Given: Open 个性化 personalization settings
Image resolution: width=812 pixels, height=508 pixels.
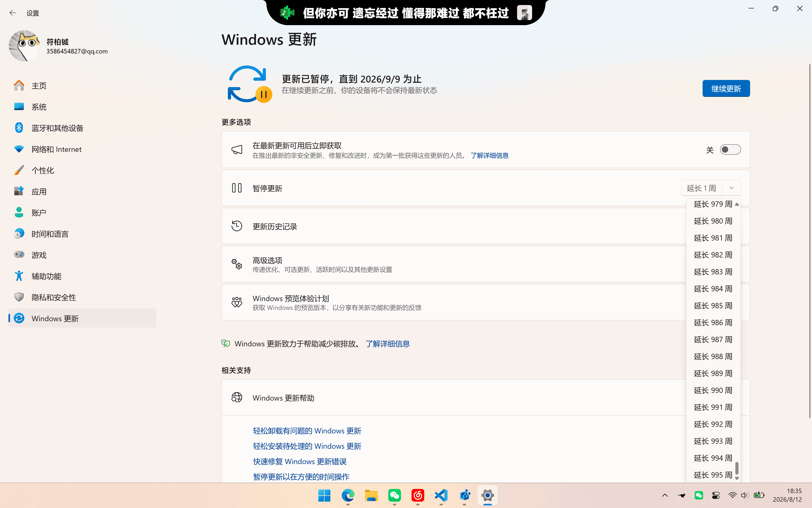Looking at the screenshot, I should [x=82, y=170].
